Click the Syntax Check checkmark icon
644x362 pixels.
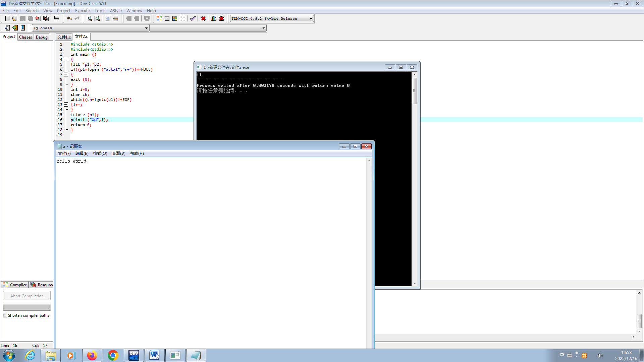[193, 19]
